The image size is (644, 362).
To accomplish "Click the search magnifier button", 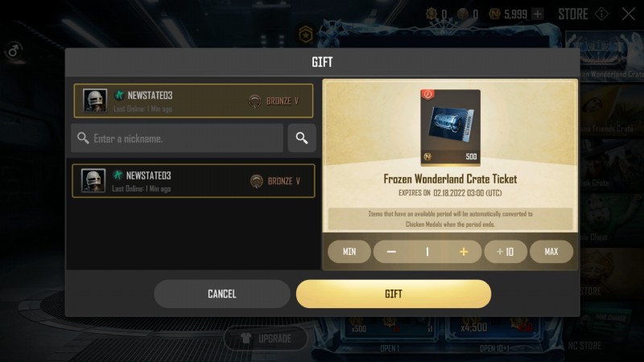I will pos(301,138).
